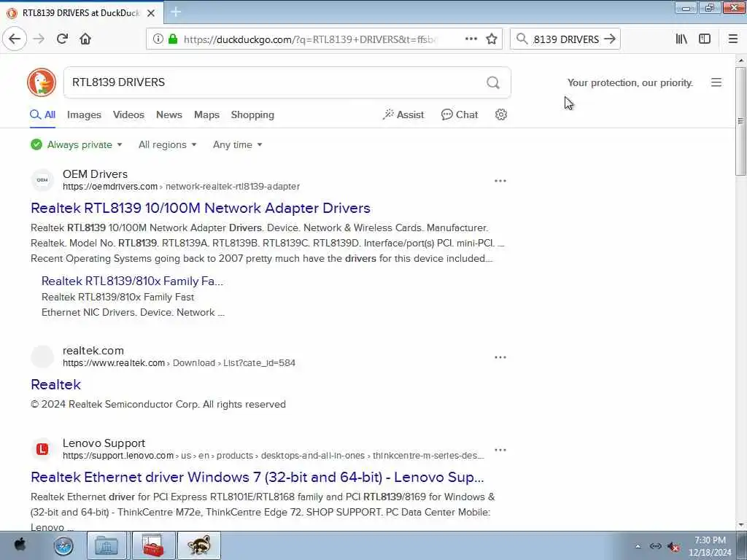Show hidden tray icons arrow
Screen dimensions: 747x560
click(x=638, y=547)
